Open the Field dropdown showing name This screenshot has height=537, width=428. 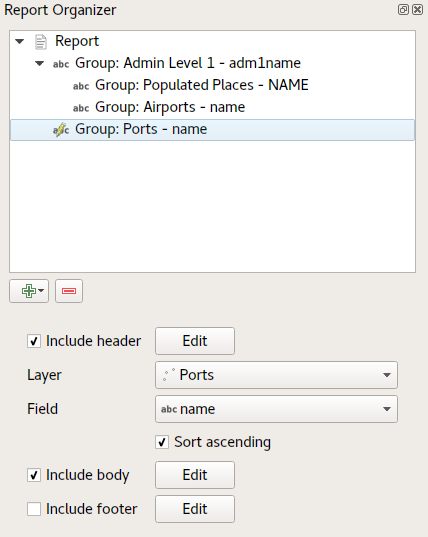(x=276, y=409)
